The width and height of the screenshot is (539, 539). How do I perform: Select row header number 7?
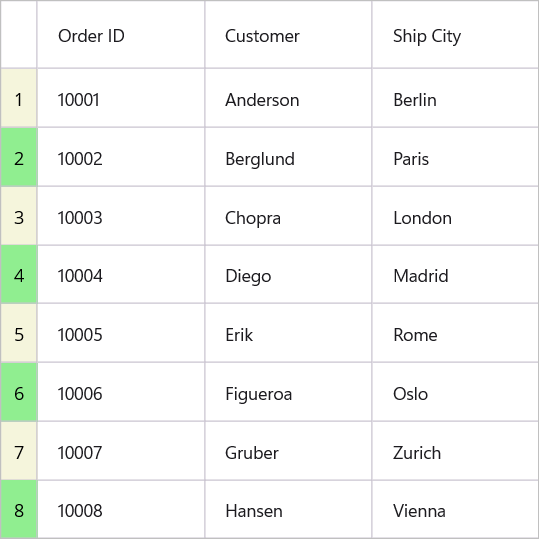[x=19, y=451]
